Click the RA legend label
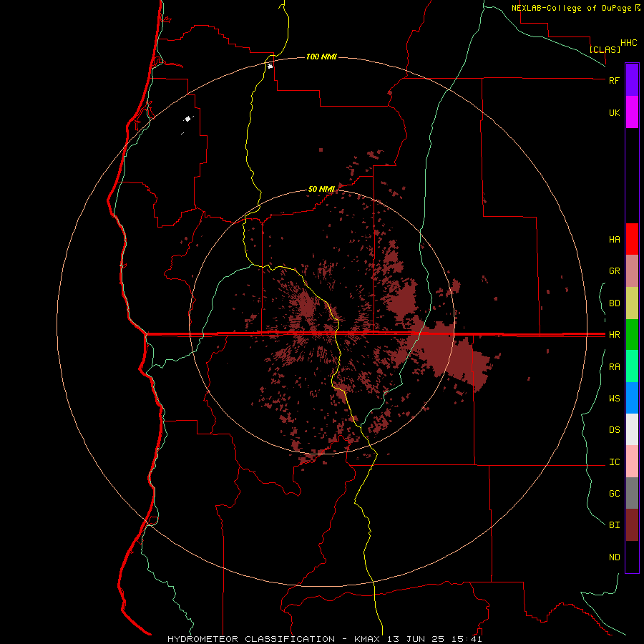This screenshot has height=644, width=644. [x=614, y=367]
